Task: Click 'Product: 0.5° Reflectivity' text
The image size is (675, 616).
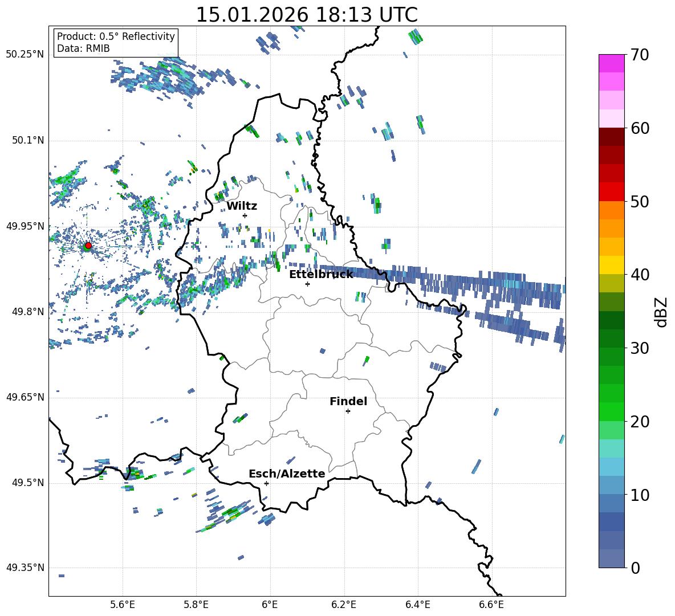Action: [x=116, y=36]
